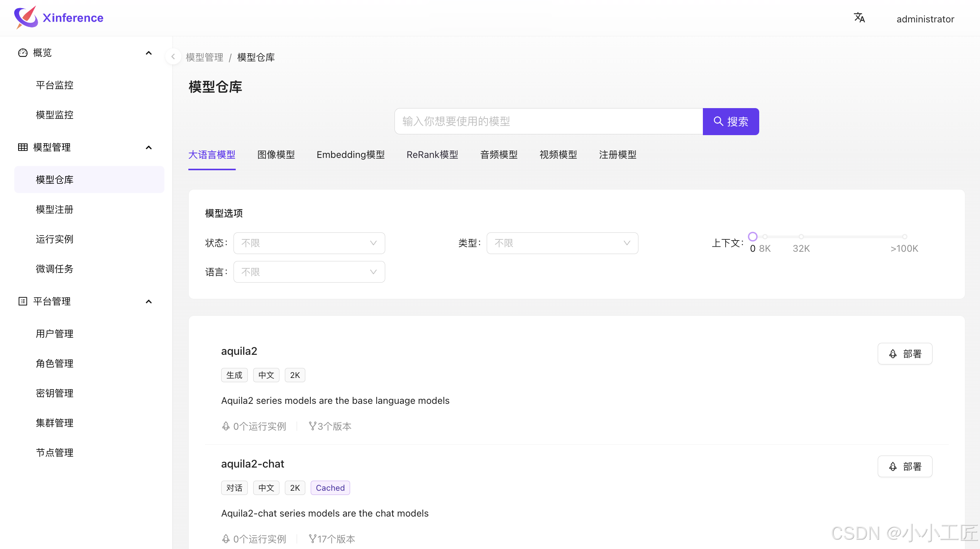Click the 平台管理 list icon

pos(23,301)
